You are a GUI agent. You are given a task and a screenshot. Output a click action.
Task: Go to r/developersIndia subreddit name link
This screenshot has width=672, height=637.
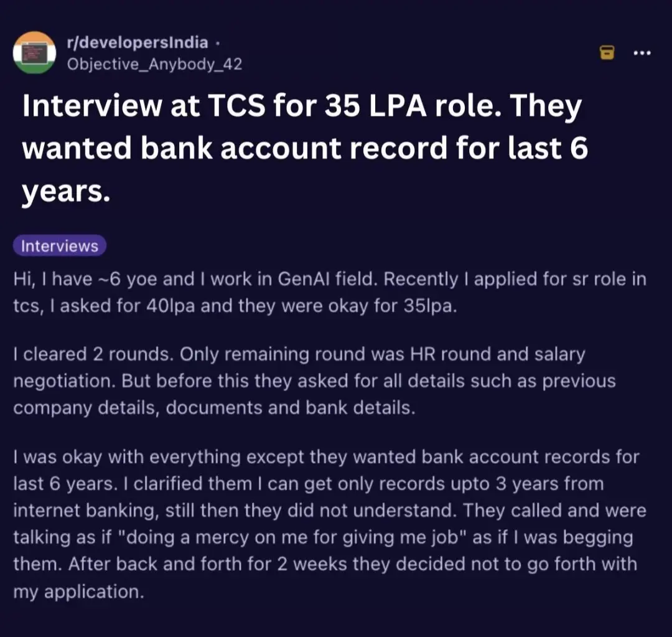click(137, 42)
